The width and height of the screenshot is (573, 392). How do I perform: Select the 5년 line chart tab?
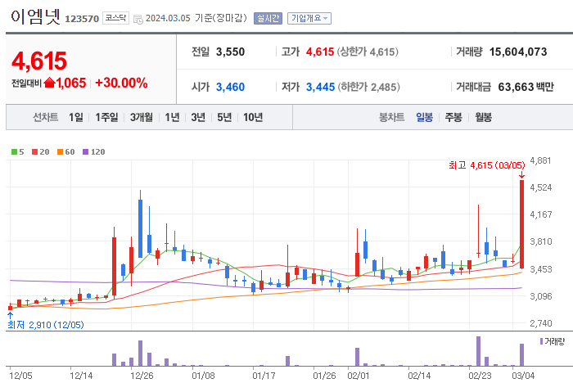click(224, 117)
